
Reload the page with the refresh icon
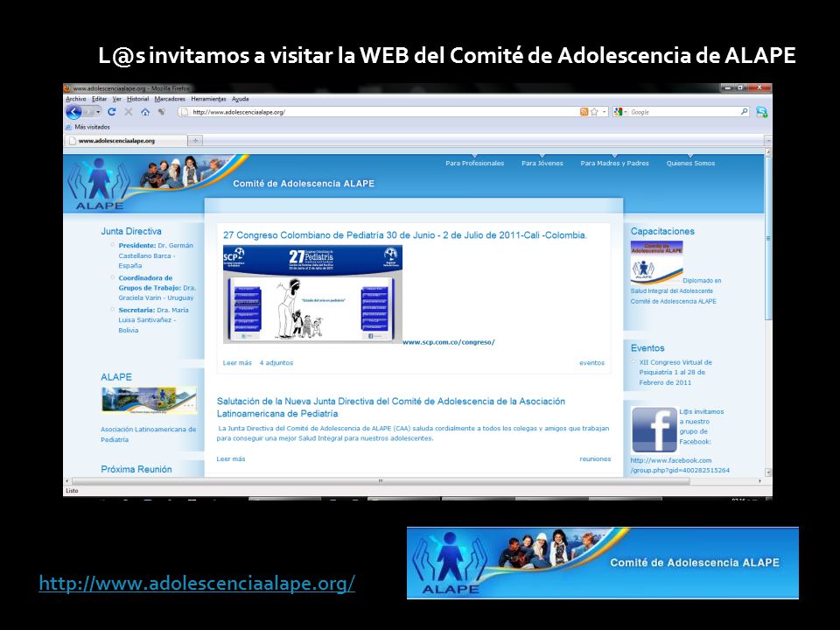click(111, 112)
